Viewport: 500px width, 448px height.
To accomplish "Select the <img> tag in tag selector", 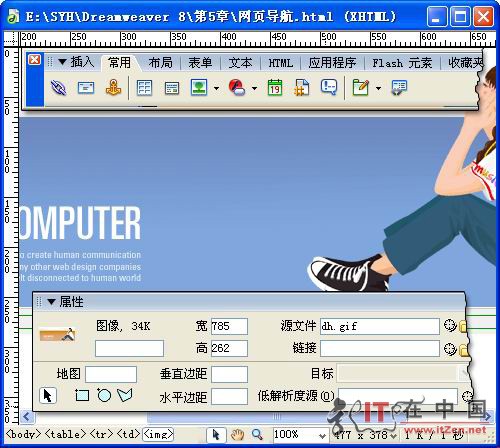I will [x=159, y=434].
